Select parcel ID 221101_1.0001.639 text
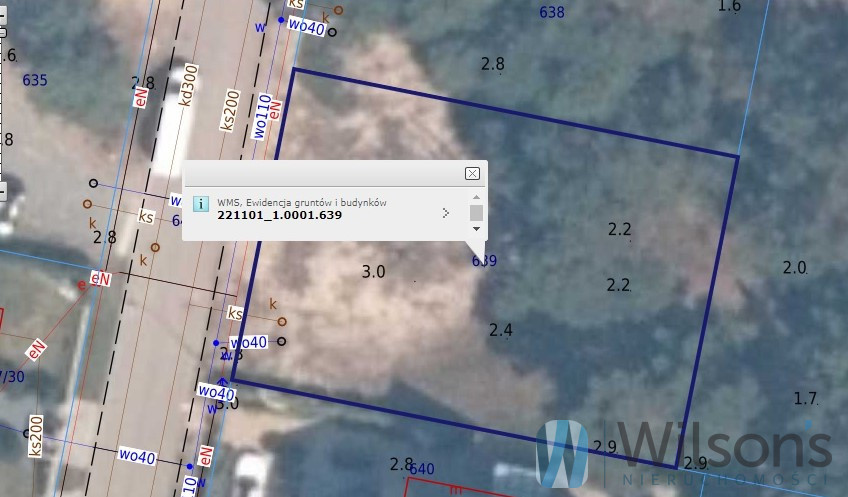Viewport: 848px width, 497px height. pyautogui.click(x=280, y=215)
